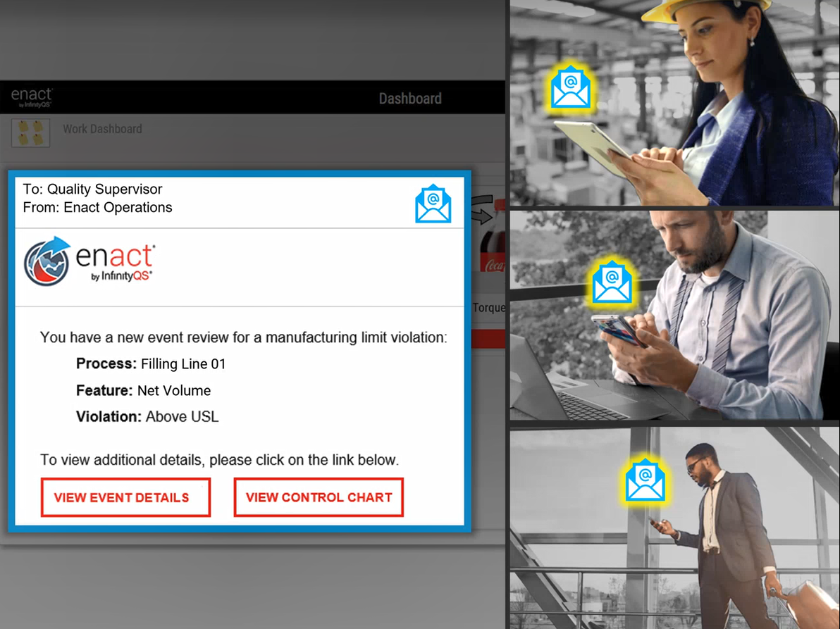Select the photo of the bearded man at a laptop
The image size is (840, 629).
click(675, 315)
